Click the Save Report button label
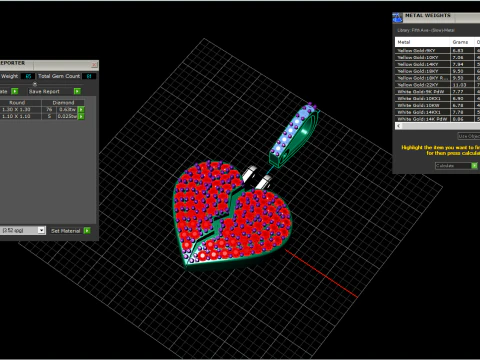This screenshot has width=480, height=360. coord(44,91)
